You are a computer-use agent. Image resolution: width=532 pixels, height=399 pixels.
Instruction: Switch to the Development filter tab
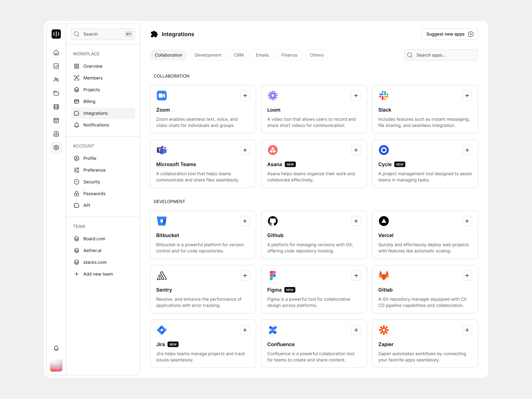tap(208, 55)
